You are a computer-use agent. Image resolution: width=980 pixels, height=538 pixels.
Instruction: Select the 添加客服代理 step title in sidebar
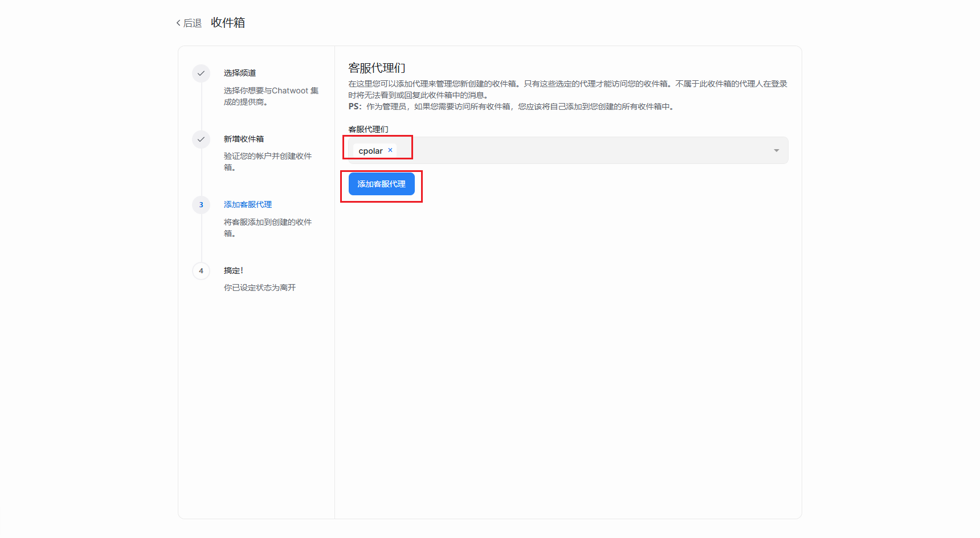pos(248,204)
